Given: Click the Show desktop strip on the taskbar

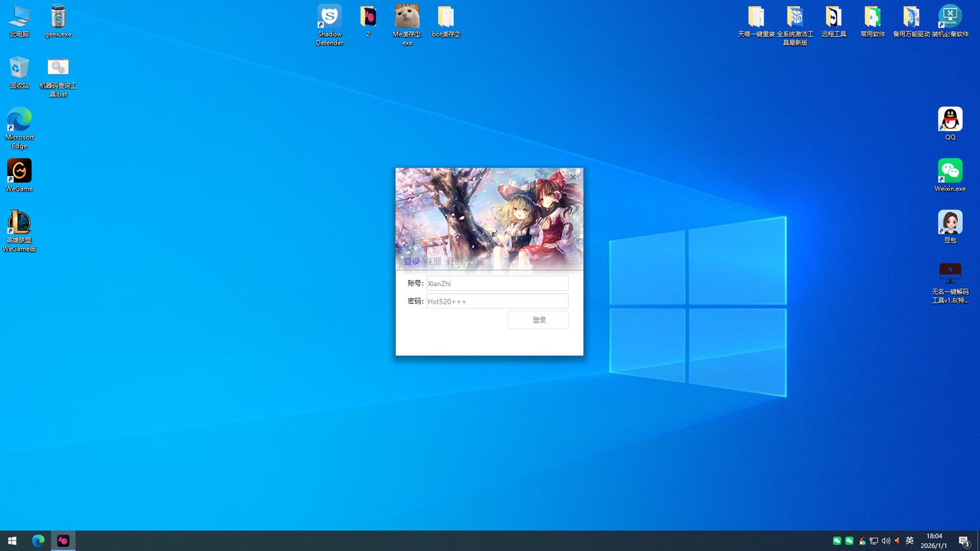Looking at the screenshot, I should tap(978, 541).
